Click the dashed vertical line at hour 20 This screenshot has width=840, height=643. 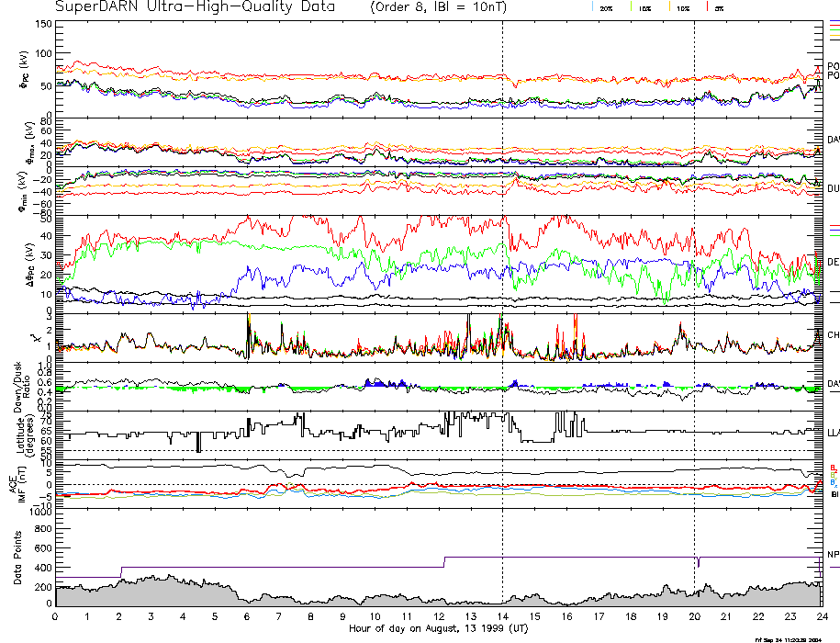point(694,276)
